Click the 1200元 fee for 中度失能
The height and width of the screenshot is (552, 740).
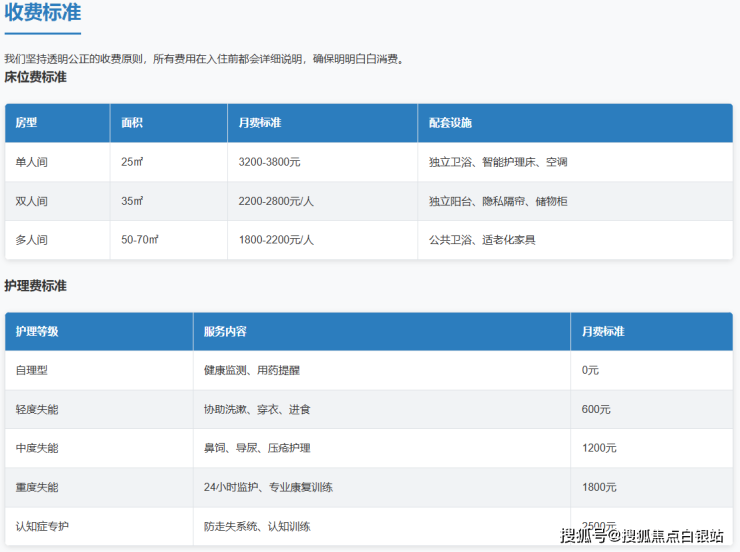click(599, 448)
